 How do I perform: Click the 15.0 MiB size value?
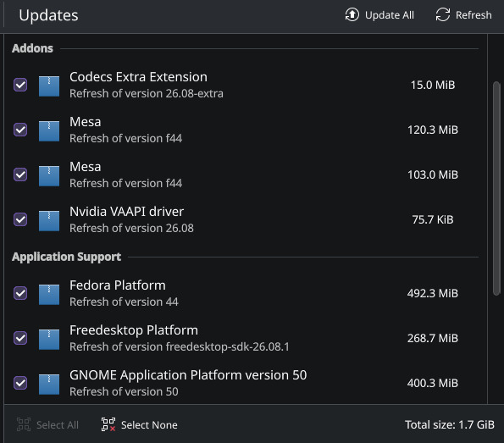tap(433, 86)
